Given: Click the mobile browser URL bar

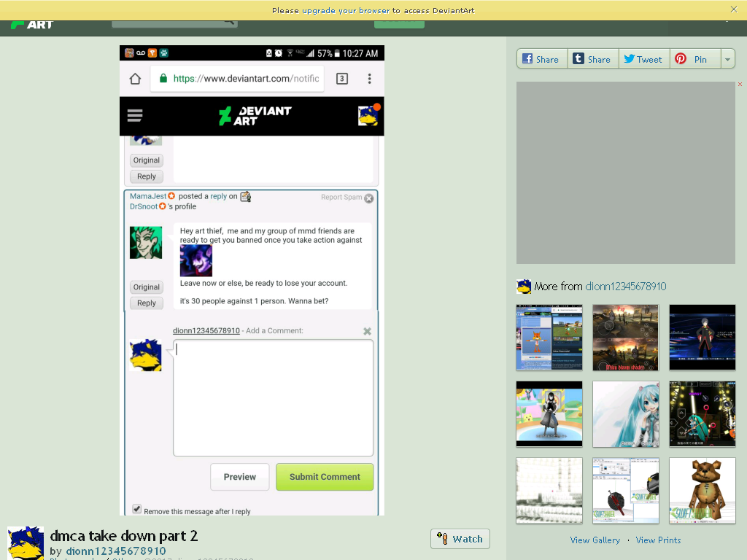Looking at the screenshot, I should 237,79.
